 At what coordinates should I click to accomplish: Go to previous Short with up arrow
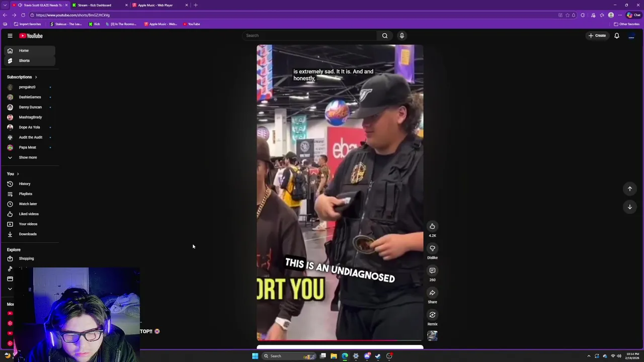tap(629, 189)
